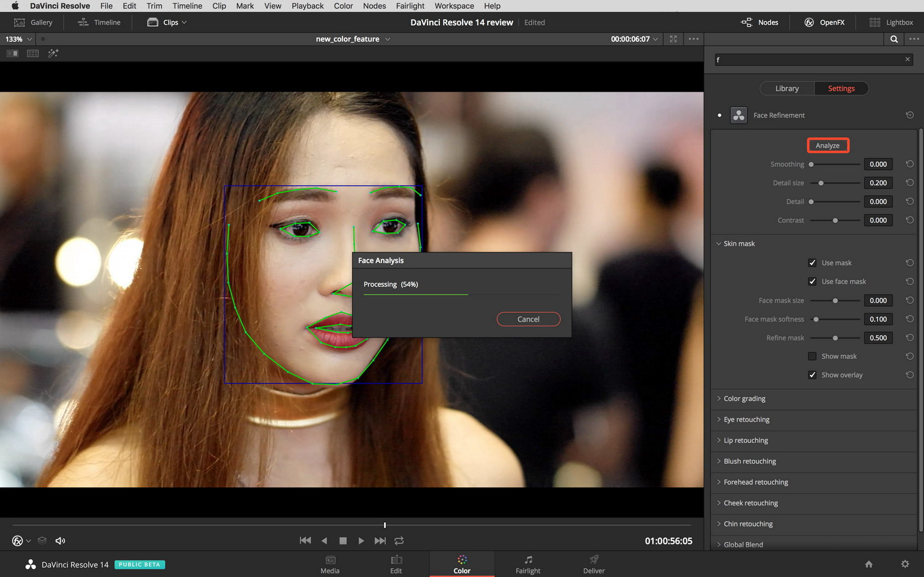Play the clip forward

(x=361, y=541)
